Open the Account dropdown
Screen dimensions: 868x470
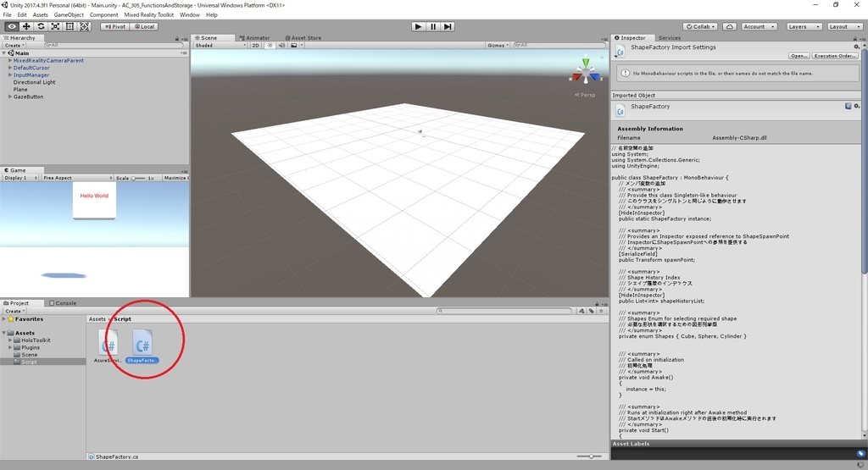point(759,26)
